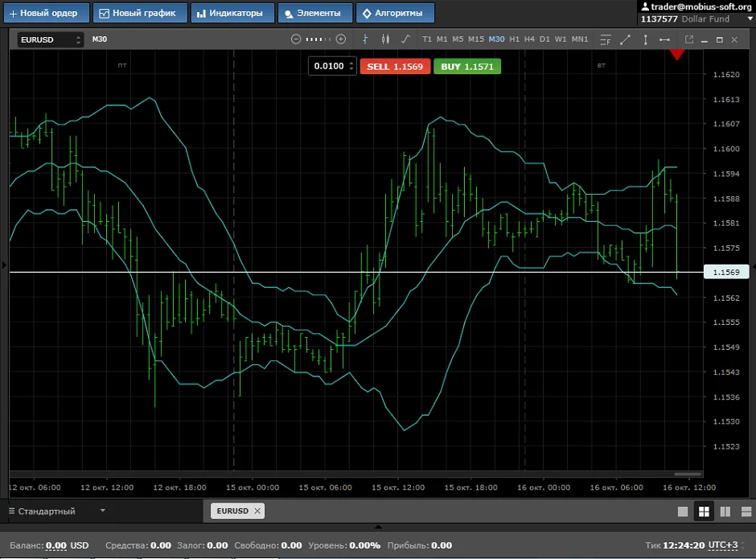
Task: Create a chart with Новый график
Action: [140, 13]
